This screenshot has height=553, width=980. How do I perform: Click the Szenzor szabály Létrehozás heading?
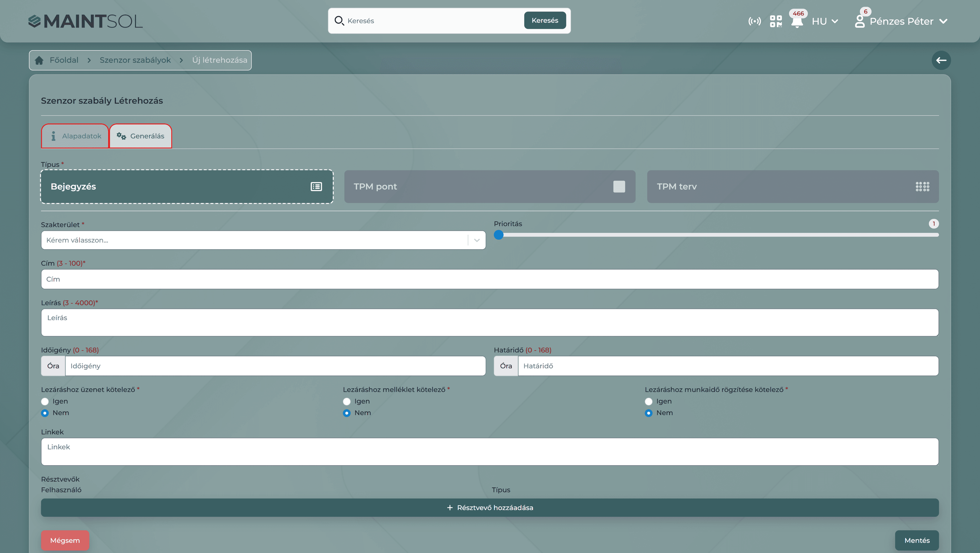[102, 101]
